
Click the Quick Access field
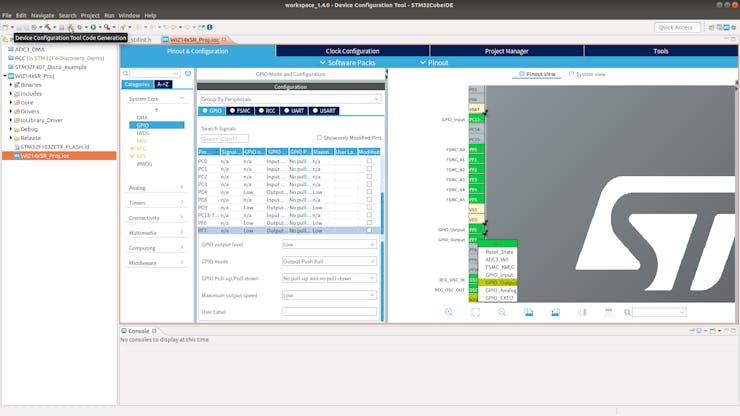[676, 27]
